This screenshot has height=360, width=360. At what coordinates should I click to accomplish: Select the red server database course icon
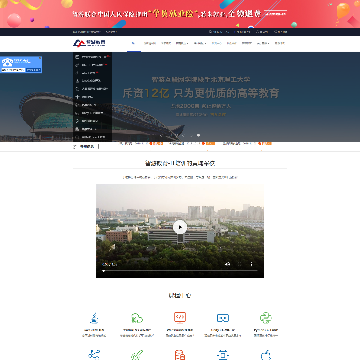180,355
